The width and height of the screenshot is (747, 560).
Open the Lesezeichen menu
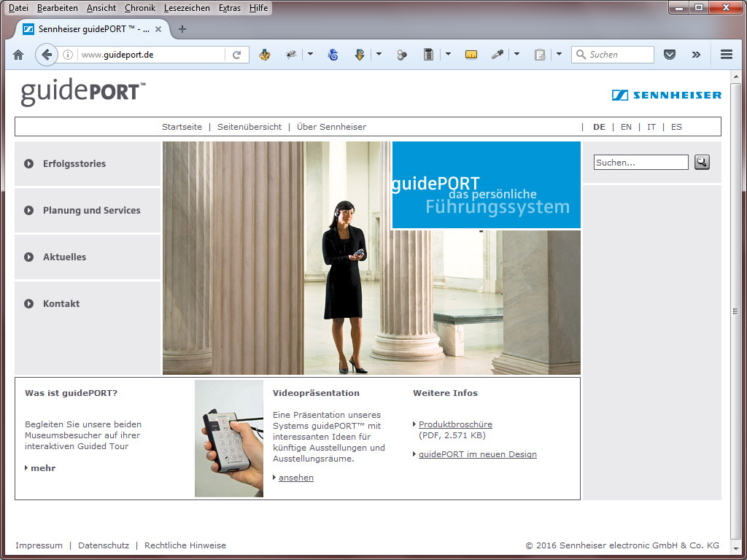click(187, 8)
